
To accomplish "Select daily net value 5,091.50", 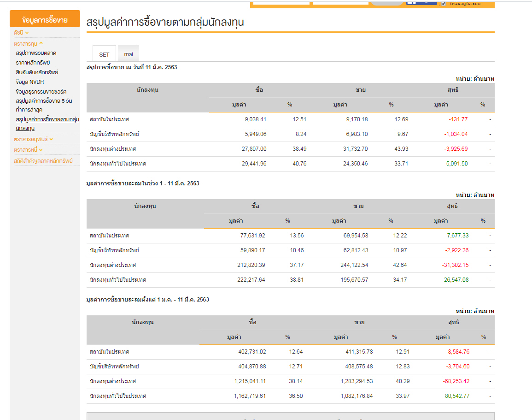I will point(457,164).
